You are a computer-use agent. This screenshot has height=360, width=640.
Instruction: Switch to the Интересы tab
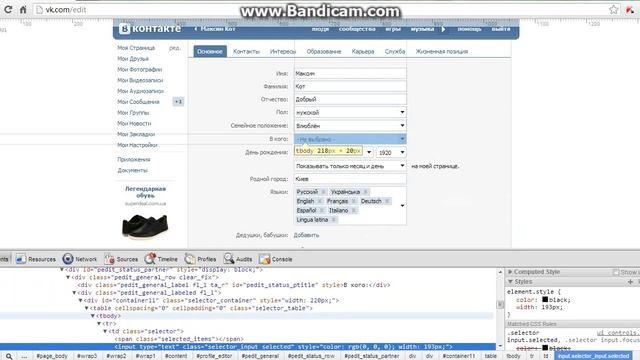pyautogui.click(x=283, y=51)
